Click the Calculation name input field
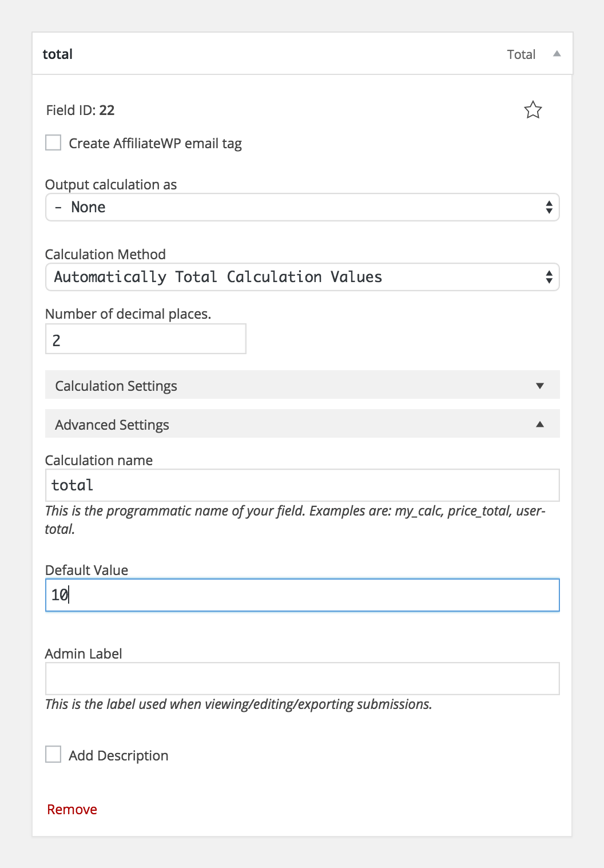 click(x=302, y=485)
